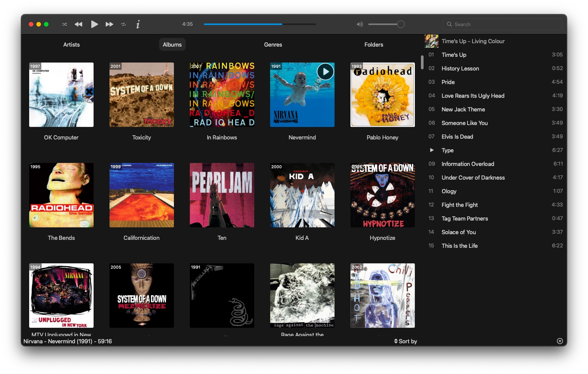The width and height of the screenshot is (588, 374).
Task: Toggle repeat mode
Action: tap(124, 24)
